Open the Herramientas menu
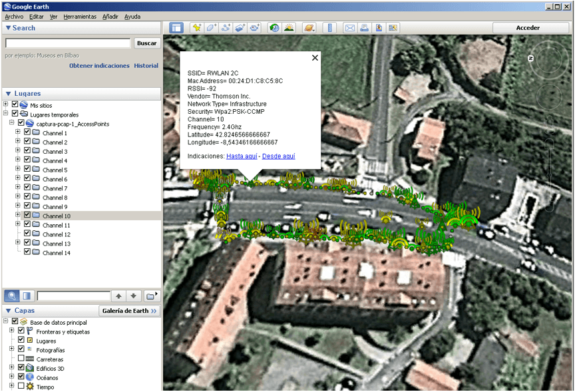 80,17
